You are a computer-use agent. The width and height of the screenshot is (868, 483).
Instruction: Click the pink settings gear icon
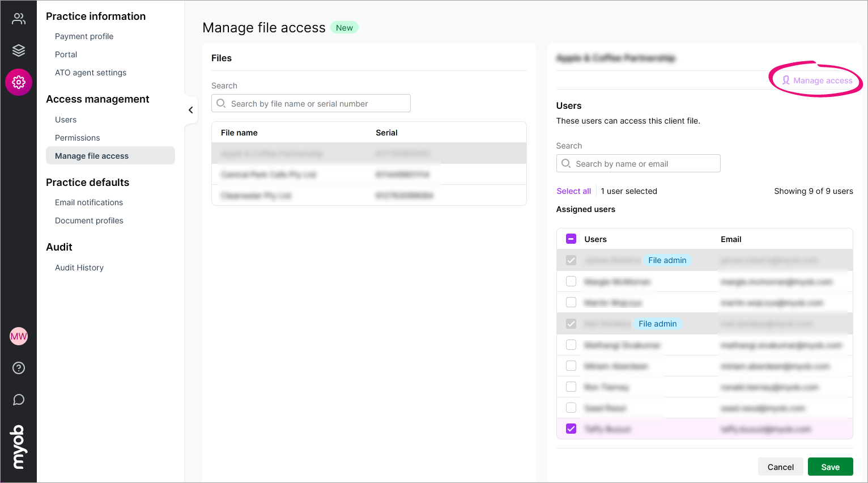[19, 82]
